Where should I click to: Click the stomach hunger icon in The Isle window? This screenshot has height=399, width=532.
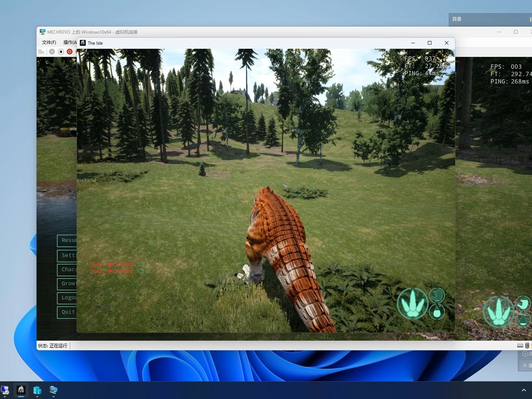[437, 295]
